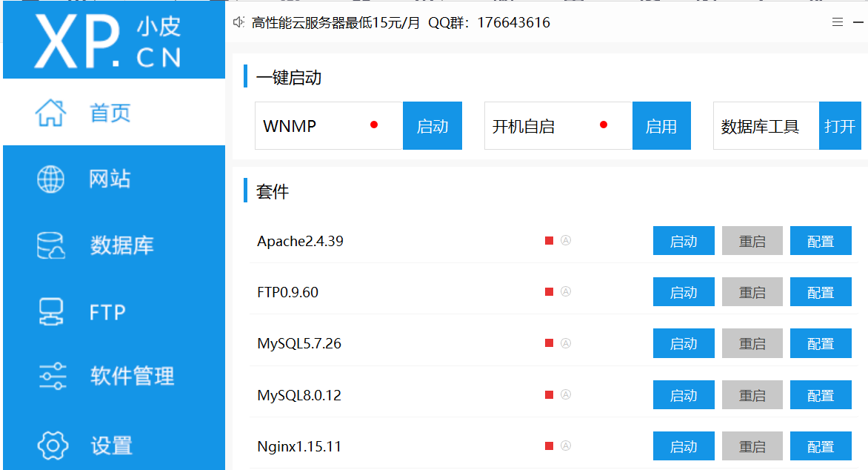Click the globe icon for 网站
This screenshot has height=470, width=868.
(x=50, y=179)
